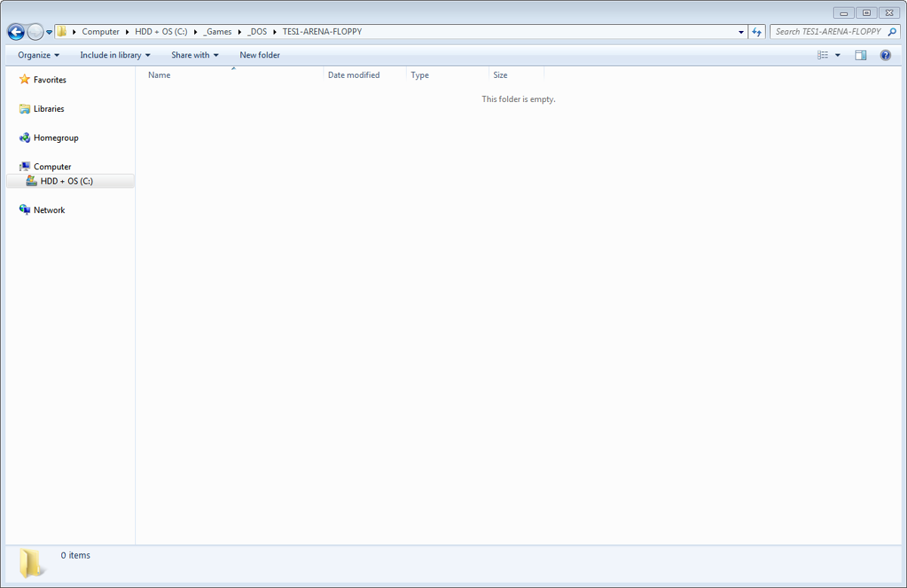The image size is (907, 588).
Task: Open the view options dropdown arrow
Action: click(x=837, y=55)
